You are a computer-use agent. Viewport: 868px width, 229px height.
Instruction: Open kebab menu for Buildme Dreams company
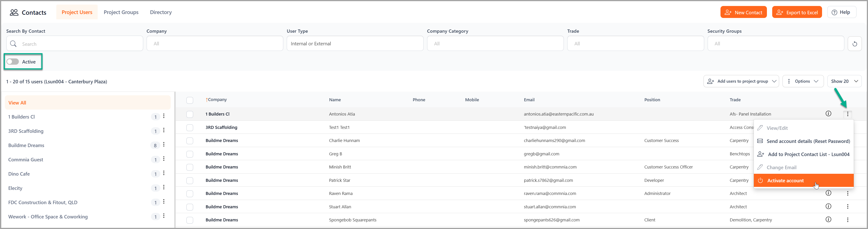click(164, 145)
